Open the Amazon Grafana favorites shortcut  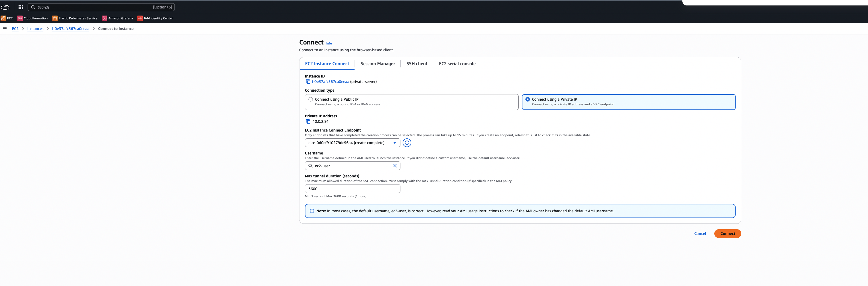118,18
